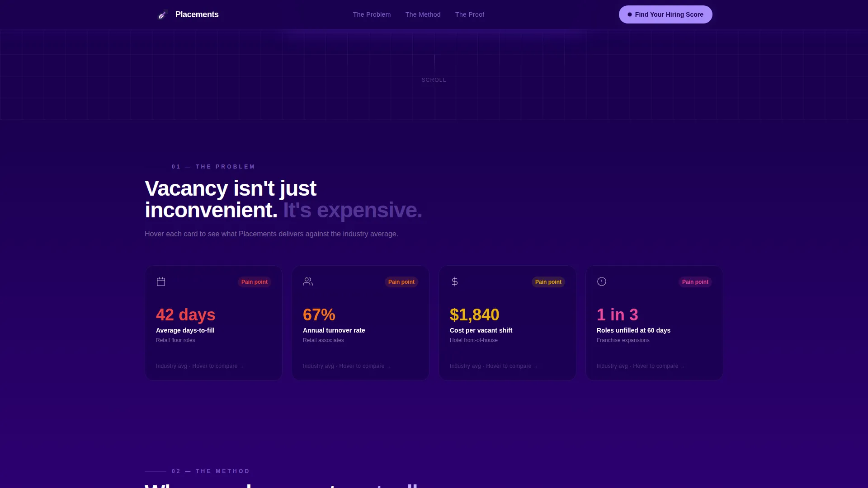Click Find Your Hiring Score button
The width and height of the screenshot is (868, 488).
click(x=665, y=14)
